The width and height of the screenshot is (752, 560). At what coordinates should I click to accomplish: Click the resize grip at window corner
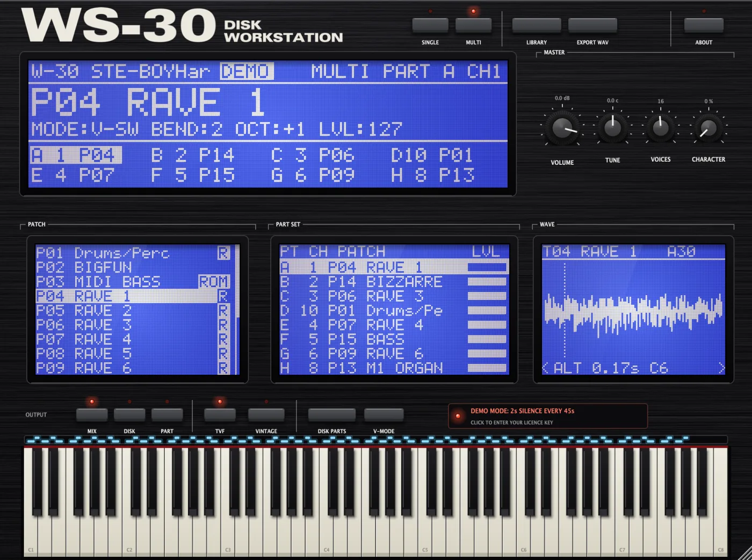point(744,552)
